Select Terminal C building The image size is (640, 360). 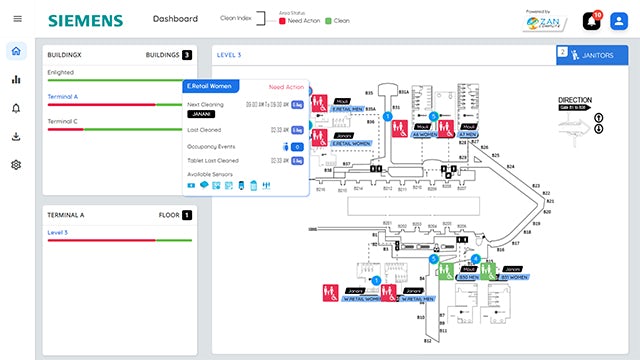point(62,121)
